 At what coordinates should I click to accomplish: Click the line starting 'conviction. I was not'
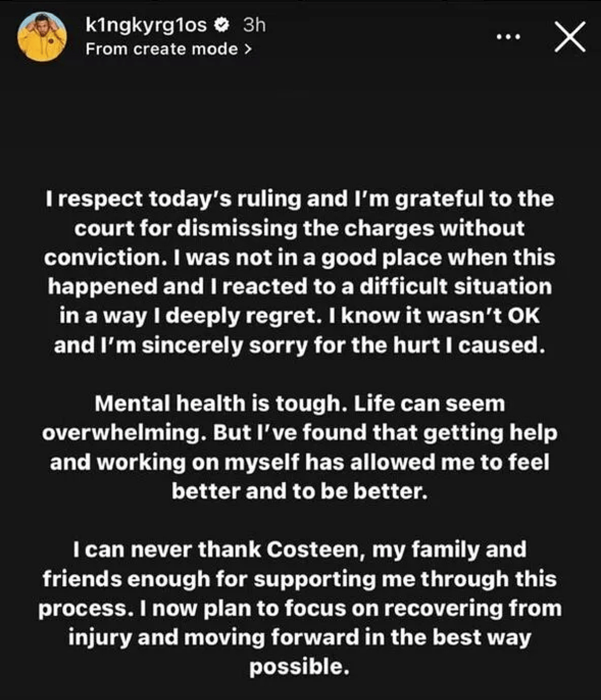pyautogui.click(x=299, y=257)
